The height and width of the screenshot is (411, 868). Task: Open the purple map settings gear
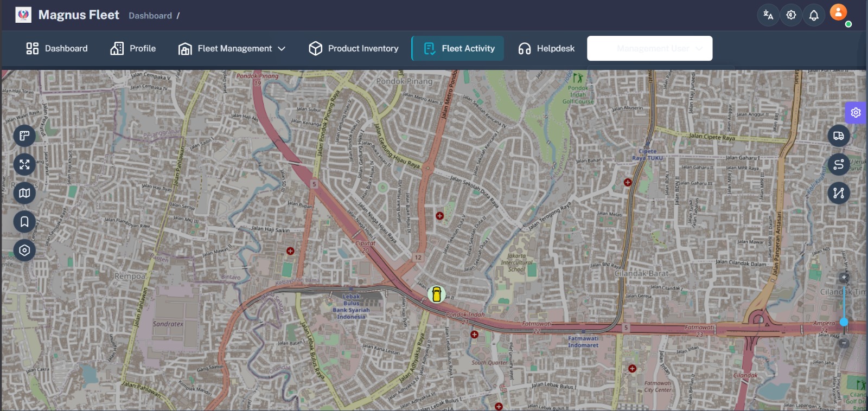click(x=856, y=113)
